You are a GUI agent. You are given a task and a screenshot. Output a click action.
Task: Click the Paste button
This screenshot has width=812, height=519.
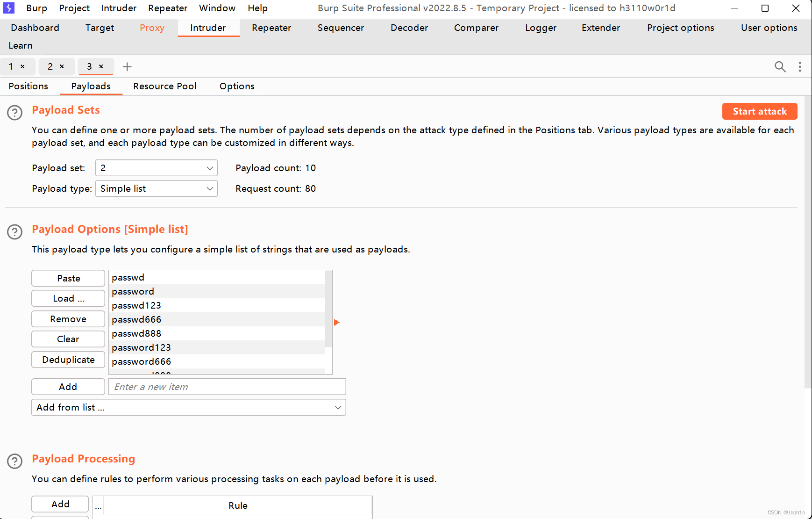pyautogui.click(x=68, y=278)
